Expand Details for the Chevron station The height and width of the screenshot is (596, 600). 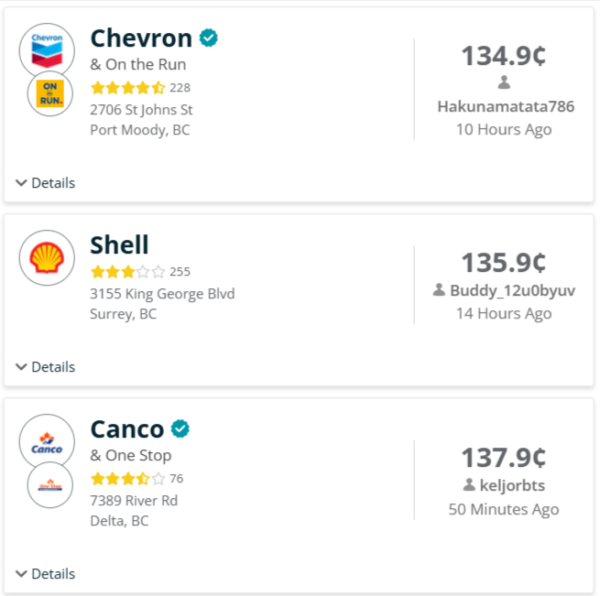[46, 183]
